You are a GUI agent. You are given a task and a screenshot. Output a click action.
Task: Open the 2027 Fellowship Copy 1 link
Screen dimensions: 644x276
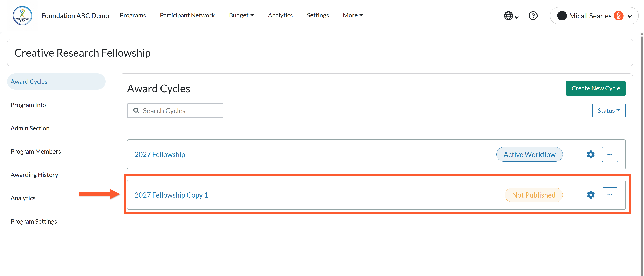click(171, 195)
